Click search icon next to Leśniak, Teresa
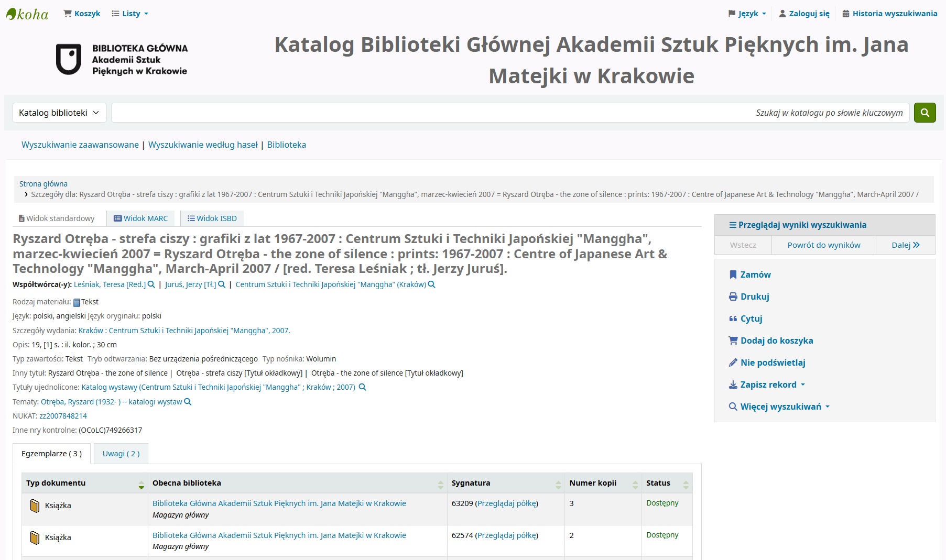Viewport: 946px width, 560px height. 151,285
